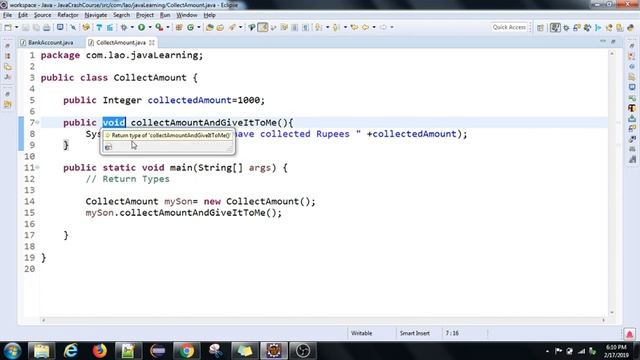
Task: Click 'collectedAmount=1000;' field on line 5
Action: 206,100
